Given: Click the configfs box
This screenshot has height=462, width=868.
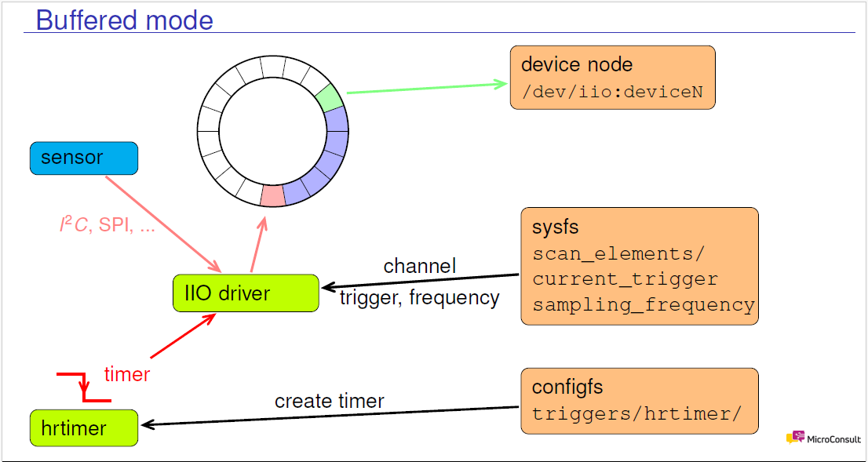Looking at the screenshot, I should click(x=640, y=400).
